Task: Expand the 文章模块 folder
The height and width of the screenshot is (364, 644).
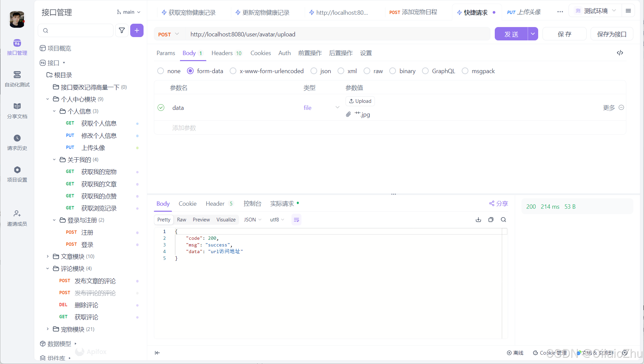Action: coord(48,256)
